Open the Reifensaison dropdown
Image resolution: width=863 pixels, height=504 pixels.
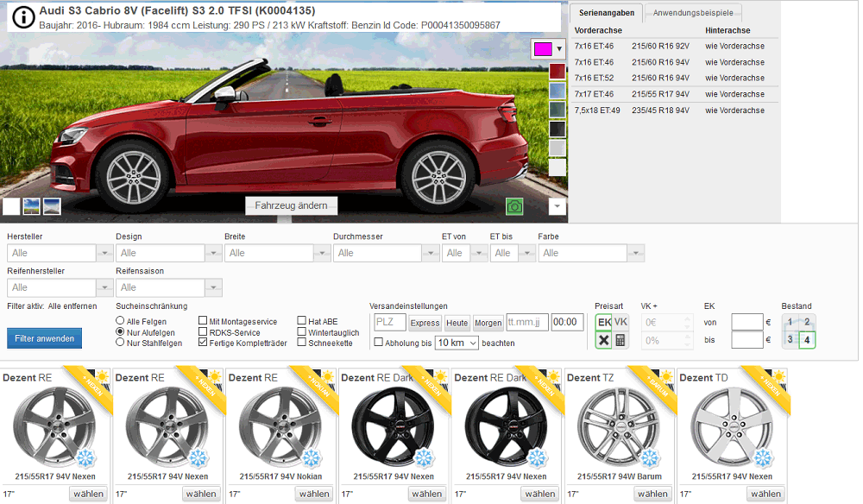click(213, 287)
